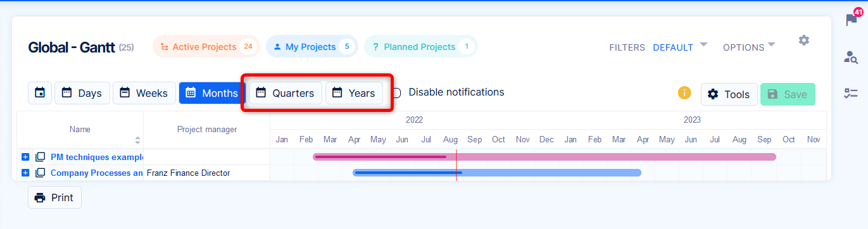Viewport: 868px width, 229px height.
Task: Click copy icon beside Company Processes row
Action: click(41, 173)
